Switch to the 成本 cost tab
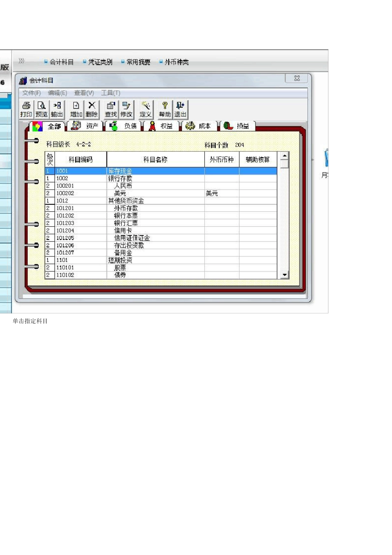Screen dimensions: 392x555 pyautogui.click(x=199, y=126)
